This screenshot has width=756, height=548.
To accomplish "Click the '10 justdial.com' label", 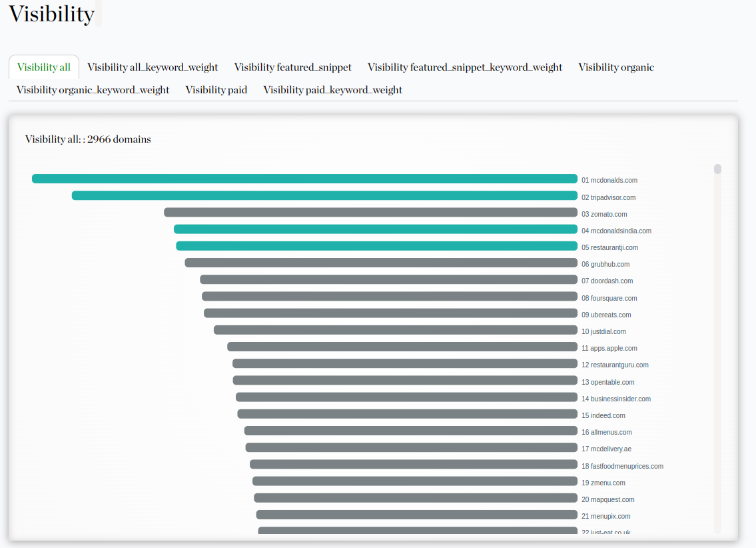I will [x=603, y=331].
